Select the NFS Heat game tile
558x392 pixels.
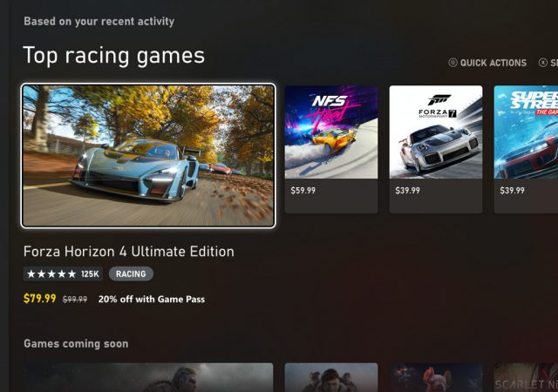[x=331, y=149]
